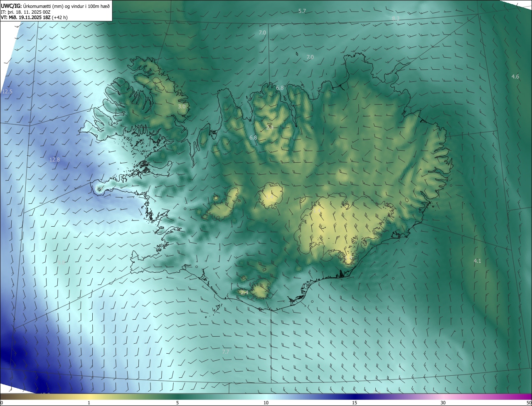Viewport: 532px width, 406px height.
Task: Click the 4.6 value label on the map
Action: 515,76
